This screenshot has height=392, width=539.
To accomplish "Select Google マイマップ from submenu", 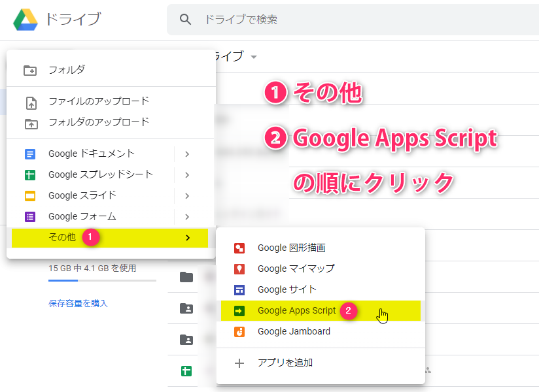I will click(x=321, y=269).
